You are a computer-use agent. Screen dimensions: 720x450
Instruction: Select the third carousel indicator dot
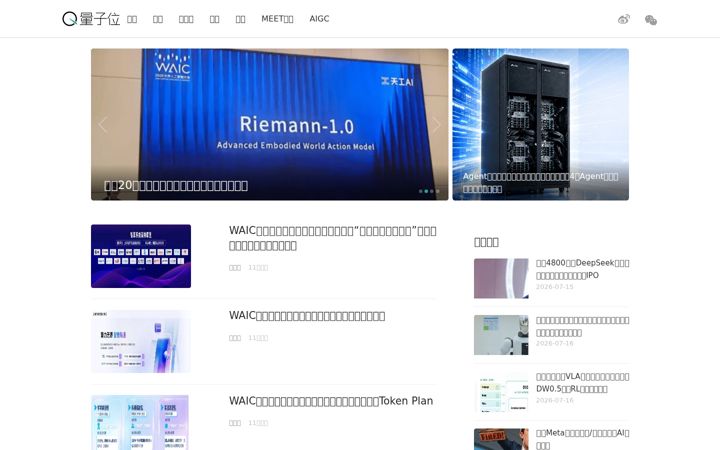[x=432, y=191]
